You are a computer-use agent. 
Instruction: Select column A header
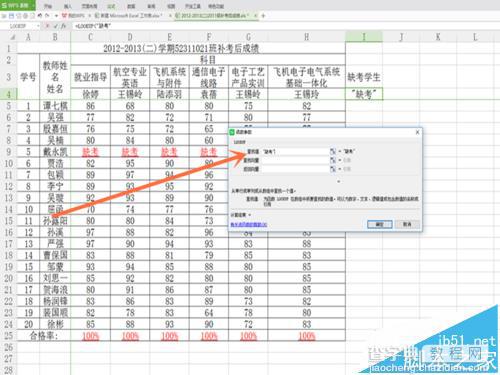[28, 37]
